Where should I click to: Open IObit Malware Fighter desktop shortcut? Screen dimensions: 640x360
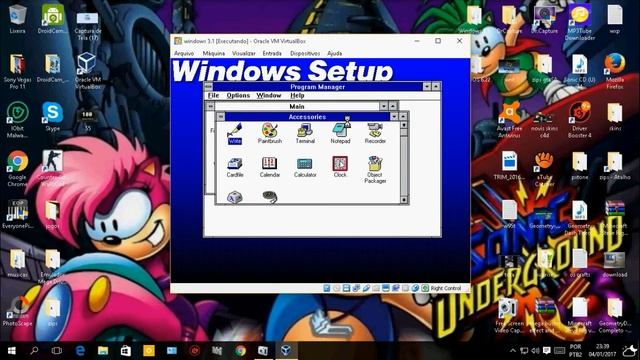pyautogui.click(x=17, y=119)
